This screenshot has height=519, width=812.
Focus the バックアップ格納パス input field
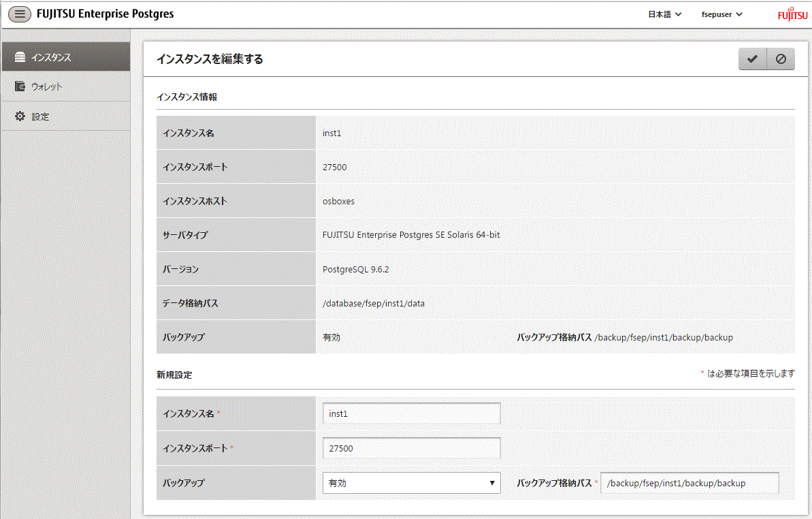pos(689,483)
